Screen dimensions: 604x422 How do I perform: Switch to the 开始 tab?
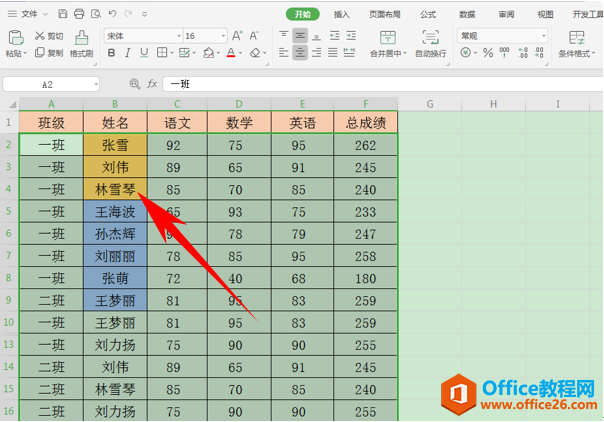[x=302, y=14]
